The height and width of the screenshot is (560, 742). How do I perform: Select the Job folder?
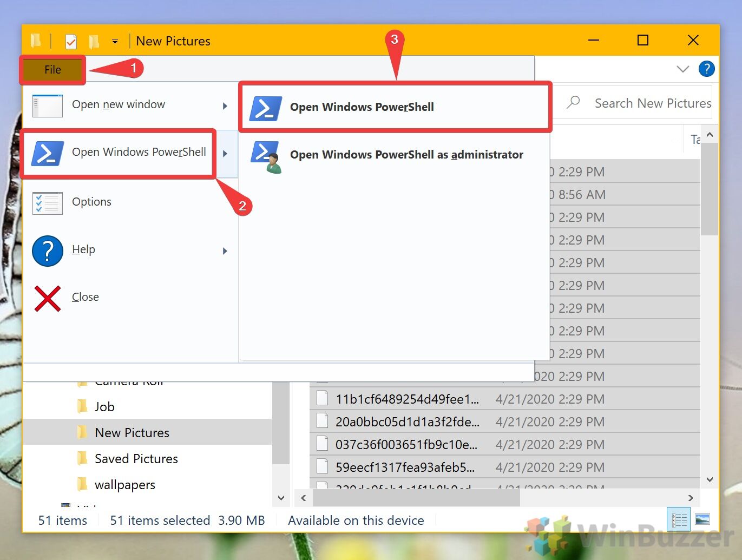pyautogui.click(x=104, y=407)
